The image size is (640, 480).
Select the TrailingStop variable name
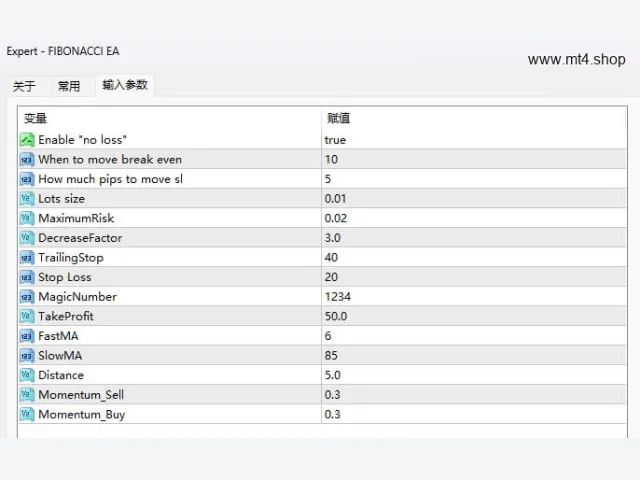tap(71, 258)
